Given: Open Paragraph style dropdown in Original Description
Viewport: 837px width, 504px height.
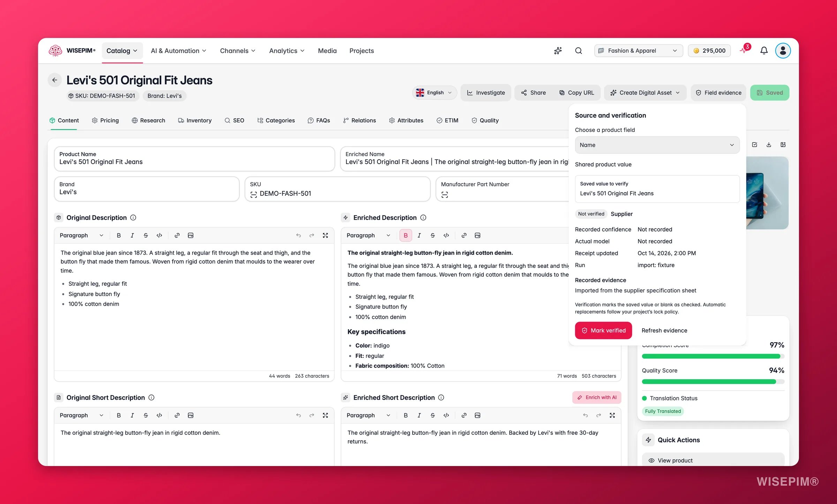Looking at the screenshot, I should (x=81, y=235).
